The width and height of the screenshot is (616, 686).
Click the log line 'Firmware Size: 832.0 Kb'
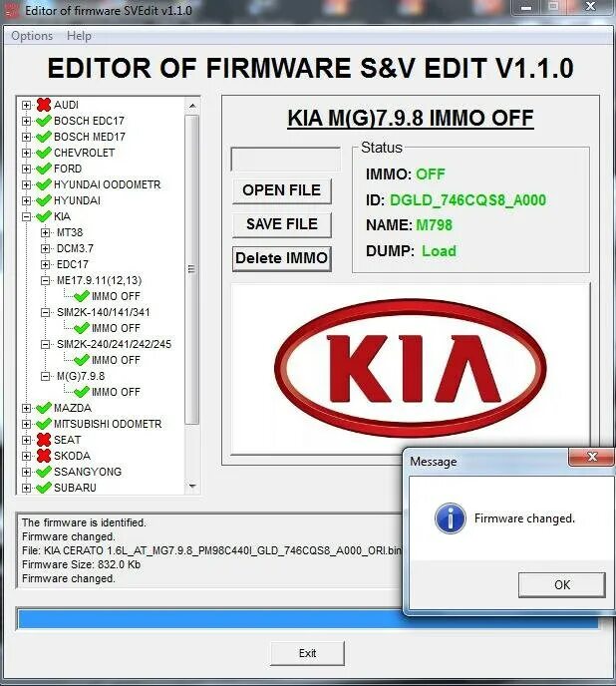tap(81, 564)
